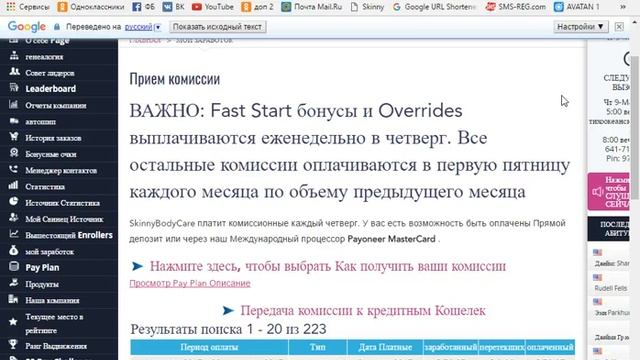
Task: Sort by Период оплаты column header
Action: point(209,347)
